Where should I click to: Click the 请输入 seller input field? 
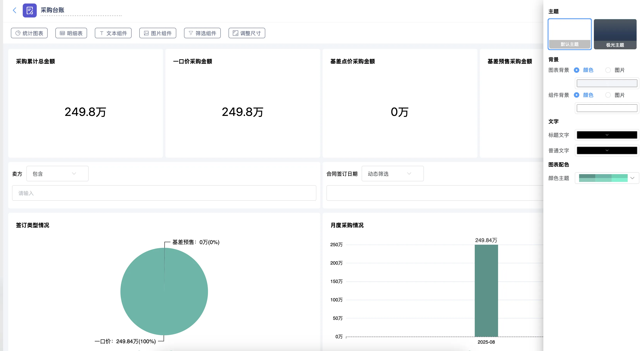(x=164, y=193)
